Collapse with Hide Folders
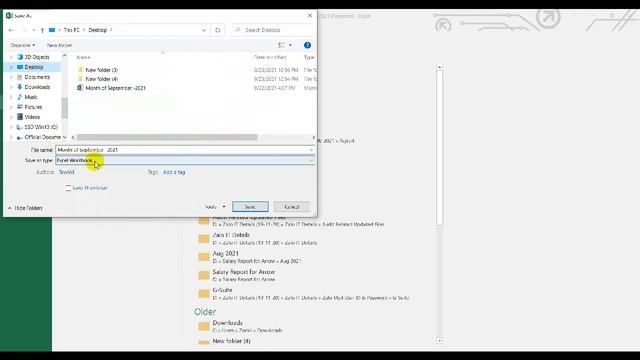 25,208
